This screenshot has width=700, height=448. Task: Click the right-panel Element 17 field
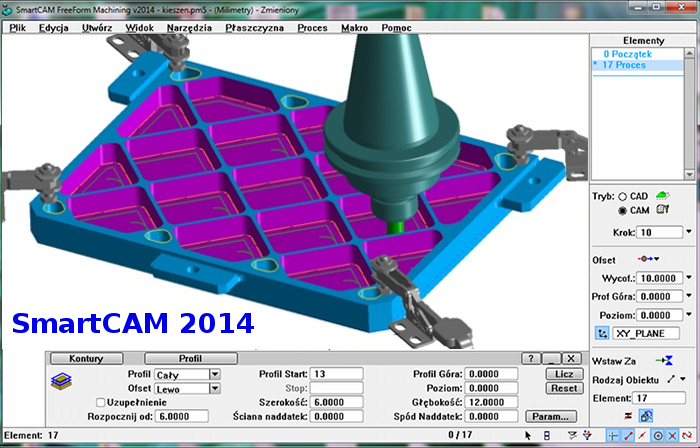pos(659,398)
